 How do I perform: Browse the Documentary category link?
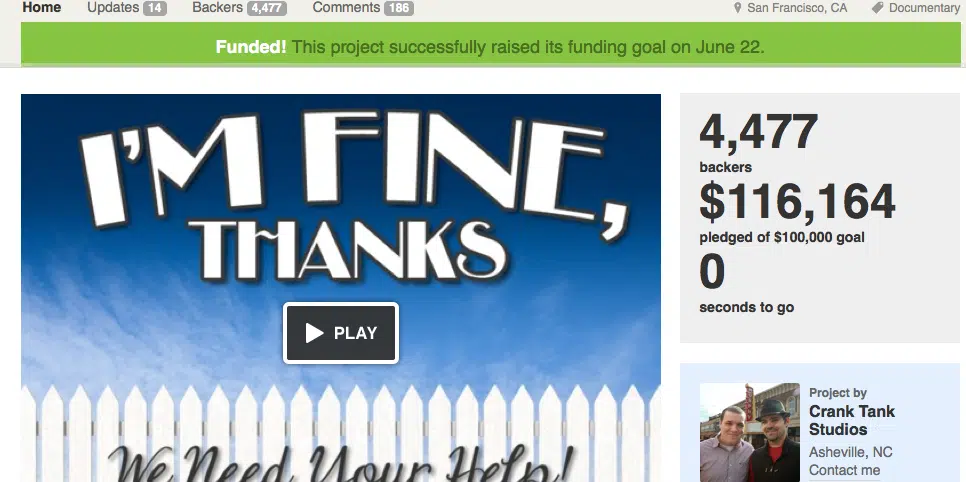tap(924, 8)
